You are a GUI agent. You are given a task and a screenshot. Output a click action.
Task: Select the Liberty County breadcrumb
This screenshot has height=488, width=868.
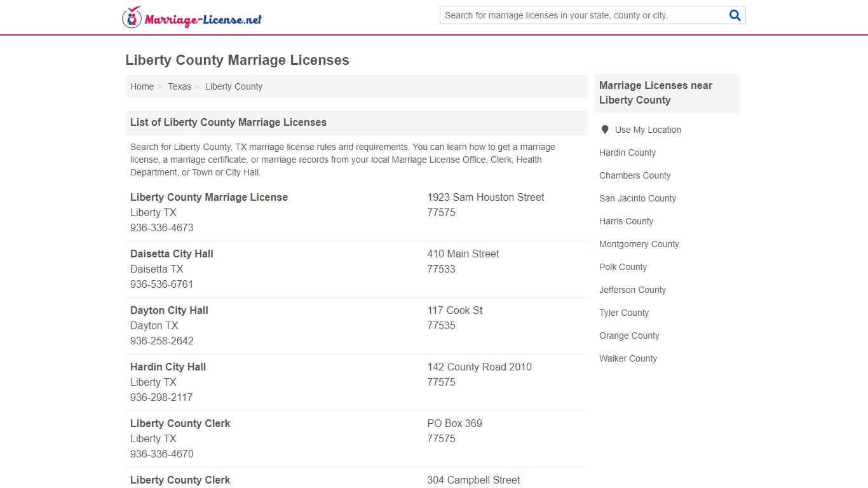pos(234,86)
